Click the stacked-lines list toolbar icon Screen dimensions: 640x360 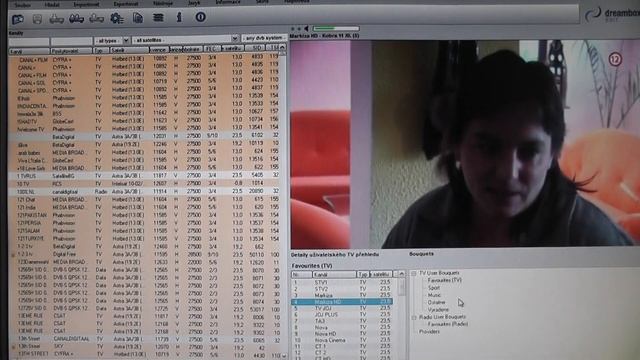pyautogui.click(x=158, y=17)
